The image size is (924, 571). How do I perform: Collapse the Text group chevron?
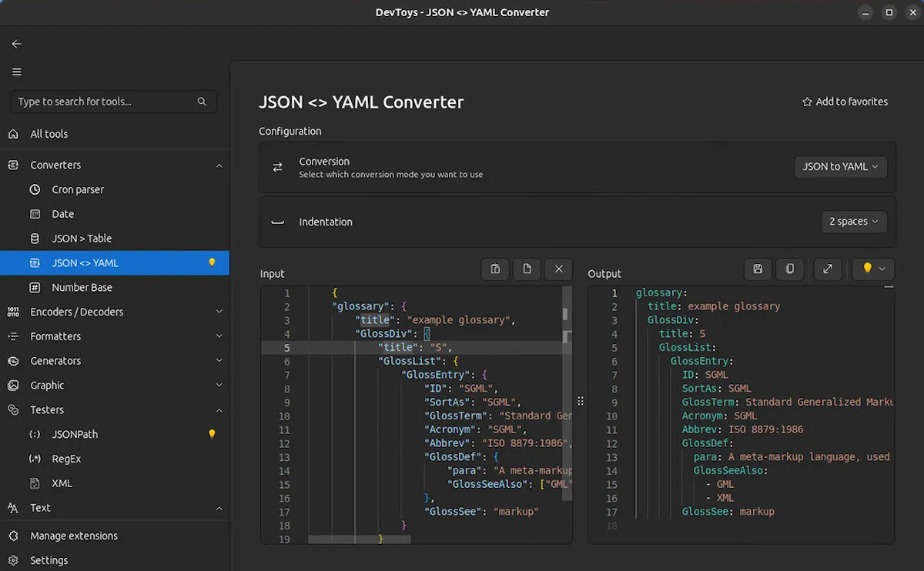219,508
